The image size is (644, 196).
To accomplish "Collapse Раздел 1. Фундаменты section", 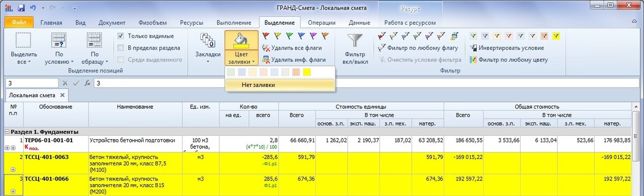I will tap(8, 132).
